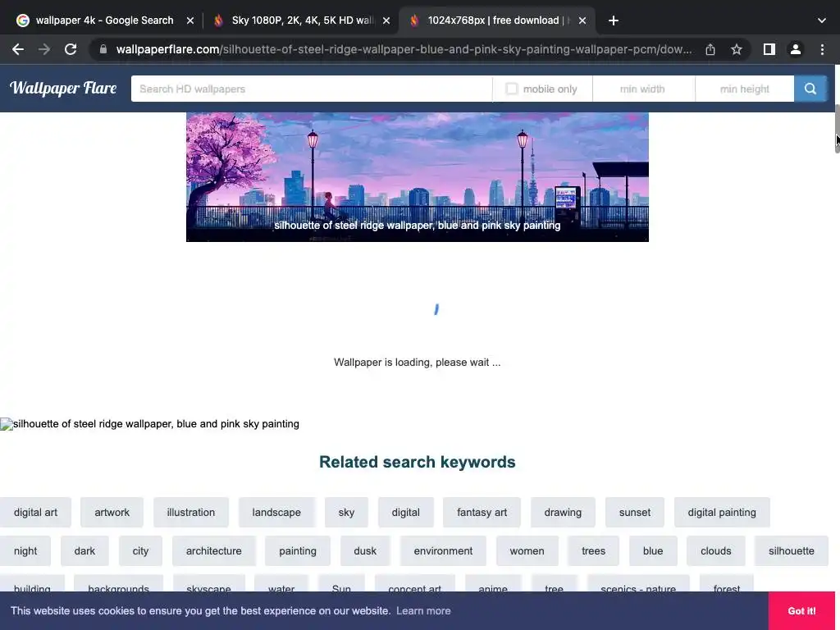The width and height of the screenshot is (840, 630).
Task: Go forward with the forward arrow
Action: pyautogui.click(x=44, y=49)
